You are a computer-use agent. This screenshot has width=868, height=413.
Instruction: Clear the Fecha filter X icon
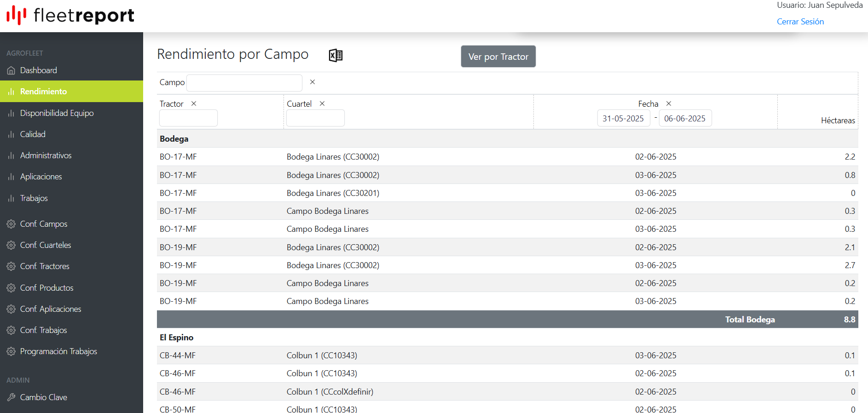(x=669, y=103)
